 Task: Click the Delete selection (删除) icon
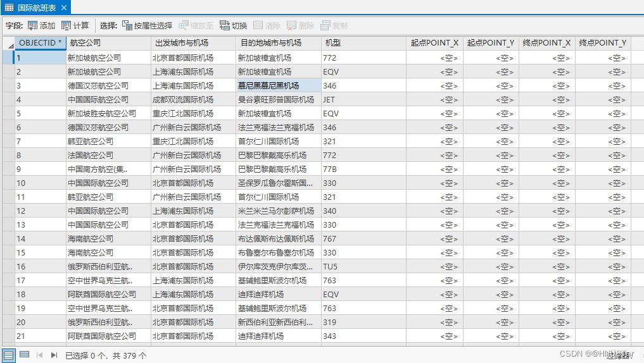click(291, 26)
